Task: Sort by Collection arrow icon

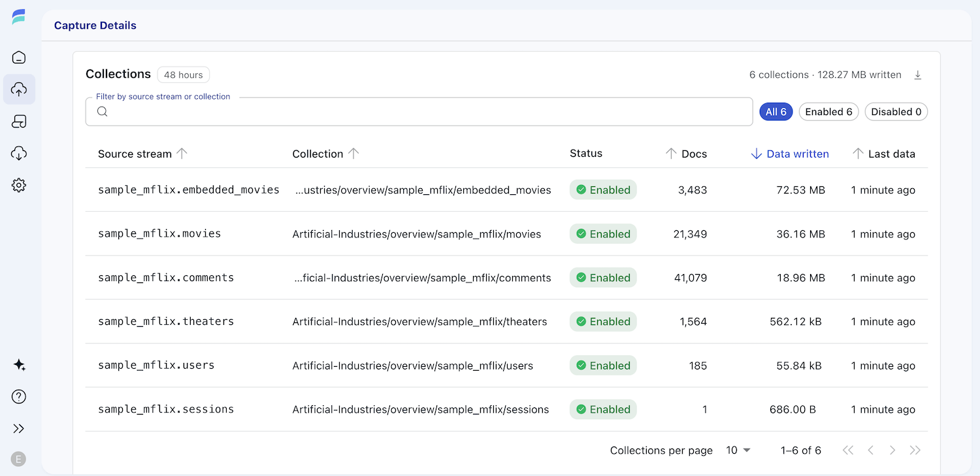Action: (353, 154)
